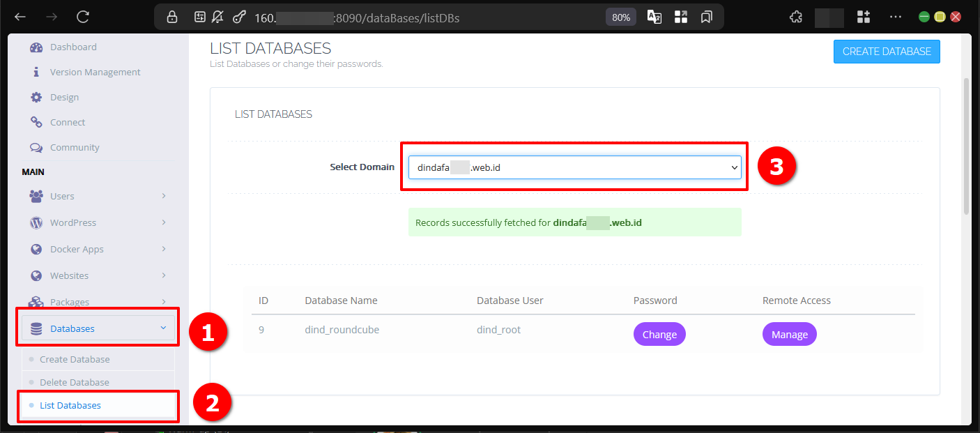Click the Version Management info icon

(x=36, y=73)
